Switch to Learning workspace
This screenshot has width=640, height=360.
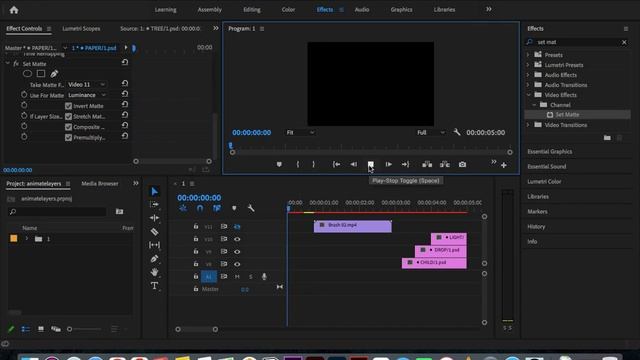[165, 9]
